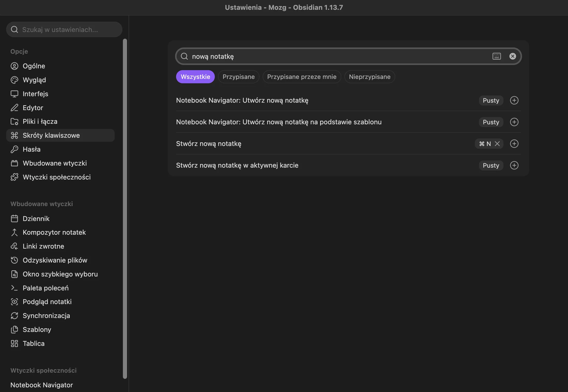
Task: Open Kompozytor notatek plugin settings
Action: pyautogui.click(x=60, y=232)
